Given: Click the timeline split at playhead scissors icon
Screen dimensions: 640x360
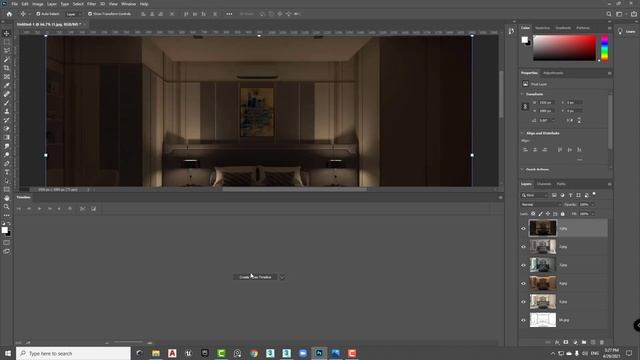Looking at the screenshot, I should [82, 209].
